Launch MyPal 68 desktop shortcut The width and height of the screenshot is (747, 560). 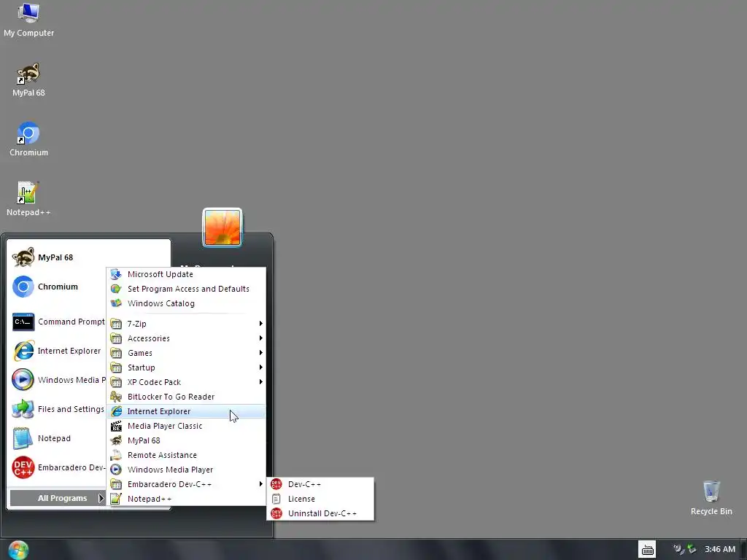point(28,80)
